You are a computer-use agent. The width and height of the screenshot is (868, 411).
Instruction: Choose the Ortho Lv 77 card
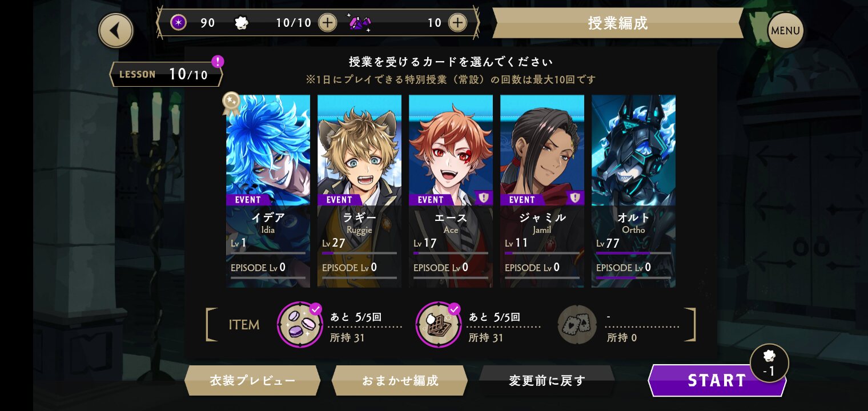pyautogui.click(x=633, y=191)
